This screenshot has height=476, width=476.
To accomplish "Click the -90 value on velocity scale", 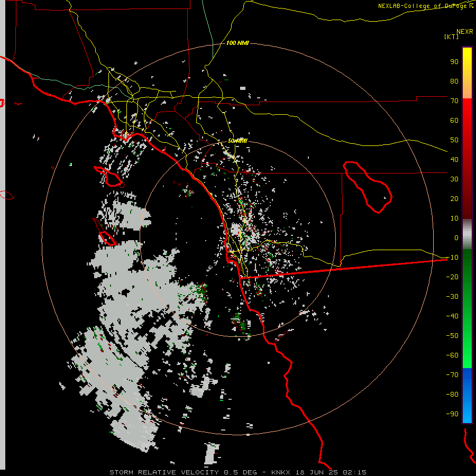I will point(452,414).
